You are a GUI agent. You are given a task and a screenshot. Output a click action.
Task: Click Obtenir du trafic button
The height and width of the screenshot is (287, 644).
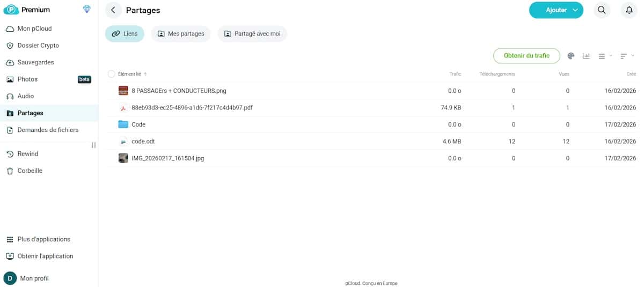pos(526,56)
